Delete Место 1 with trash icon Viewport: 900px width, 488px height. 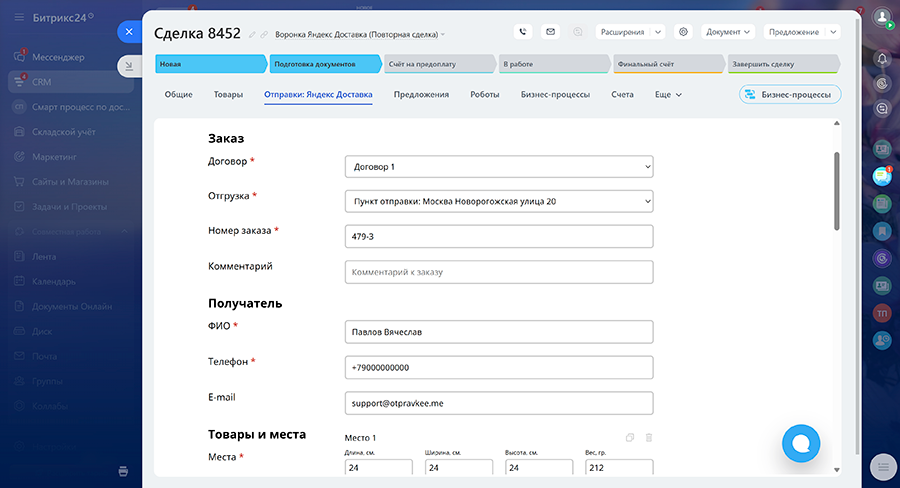coord(649,437)
